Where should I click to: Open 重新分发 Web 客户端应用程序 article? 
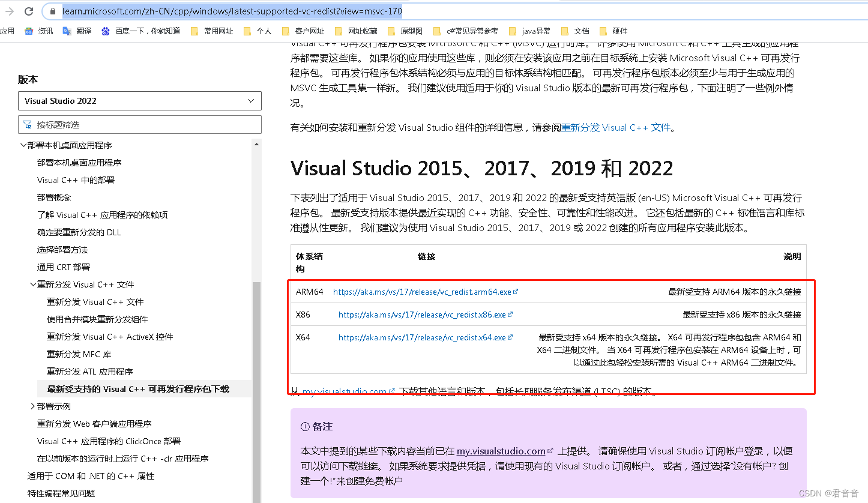pos(94,424)
